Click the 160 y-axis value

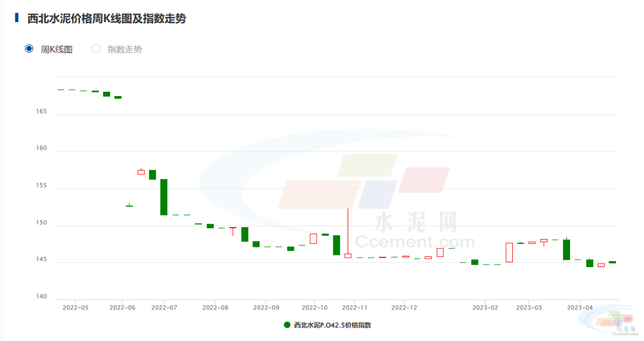click(x=41, y=148)
